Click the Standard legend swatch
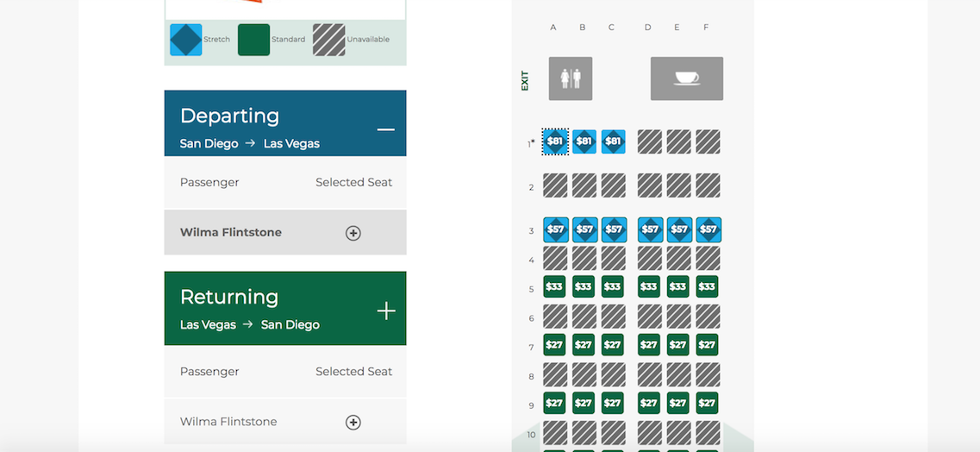 click(x=253, y=40)
